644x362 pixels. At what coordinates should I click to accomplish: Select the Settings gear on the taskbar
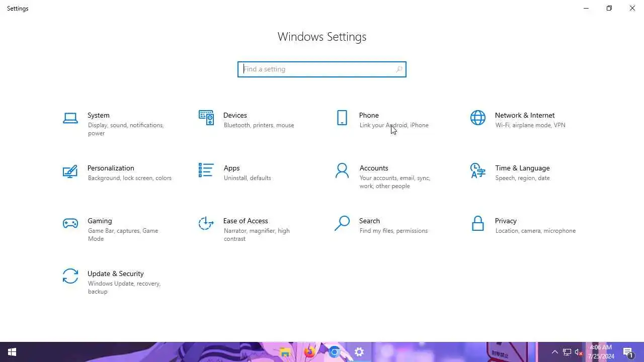pos(359,352)
